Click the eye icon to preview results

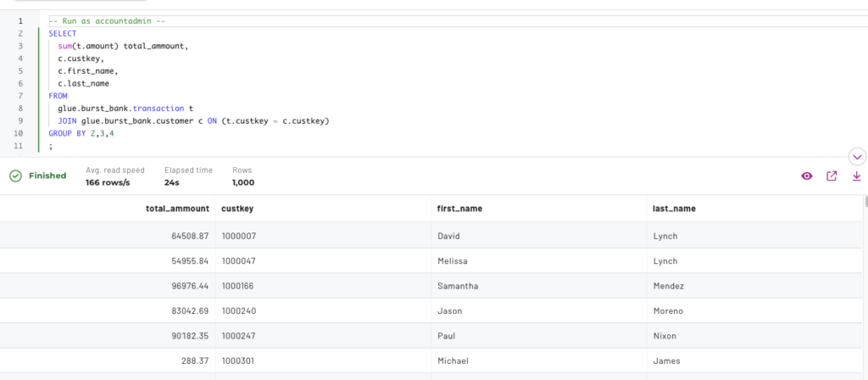pyautogui.click(x=807, y=176)
